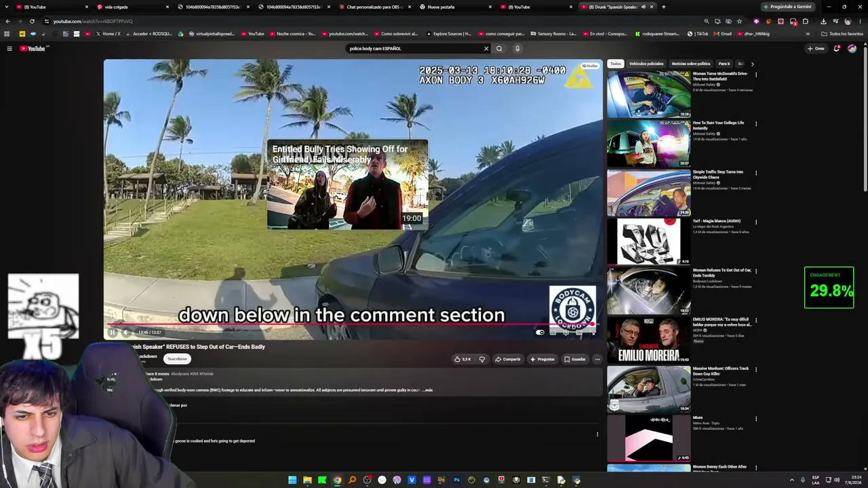
Task: Show hidden bookmarks with the double chevron
Action: click(808, 34)
